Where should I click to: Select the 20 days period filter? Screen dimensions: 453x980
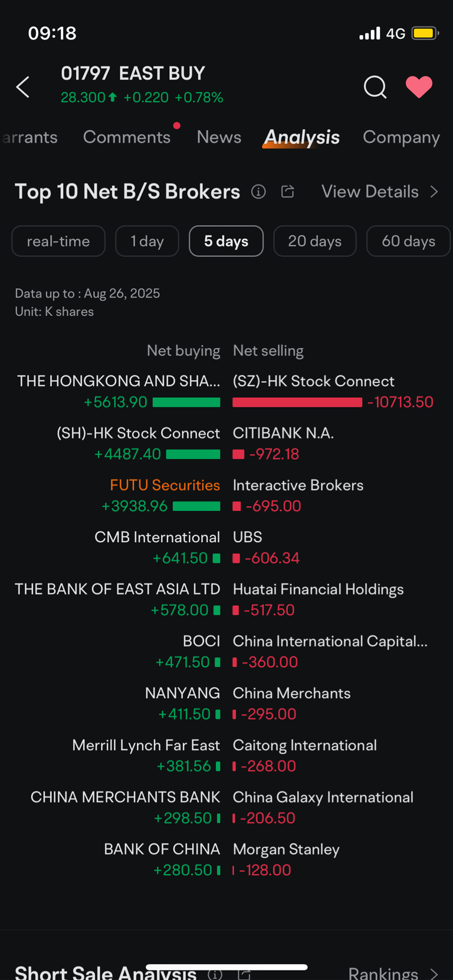coord(315,241)
